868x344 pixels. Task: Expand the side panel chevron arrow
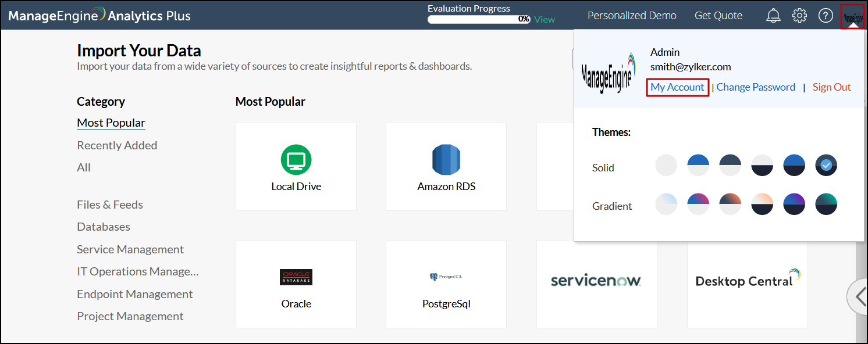859,297
